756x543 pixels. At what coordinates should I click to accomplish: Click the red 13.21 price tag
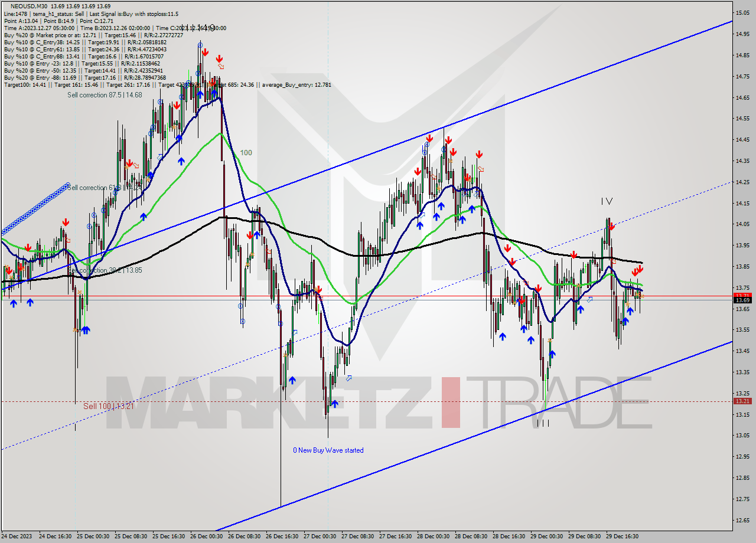(x=742, y=401)
